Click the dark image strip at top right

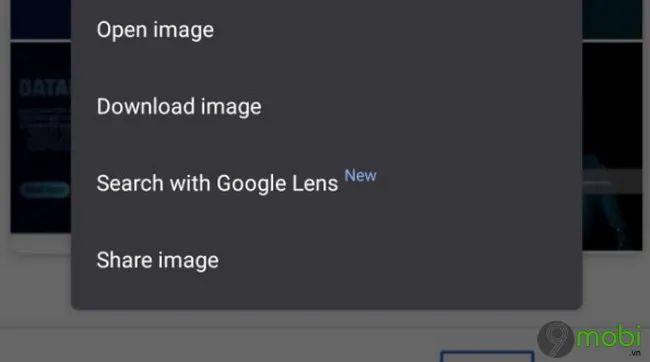coord(612,19)
